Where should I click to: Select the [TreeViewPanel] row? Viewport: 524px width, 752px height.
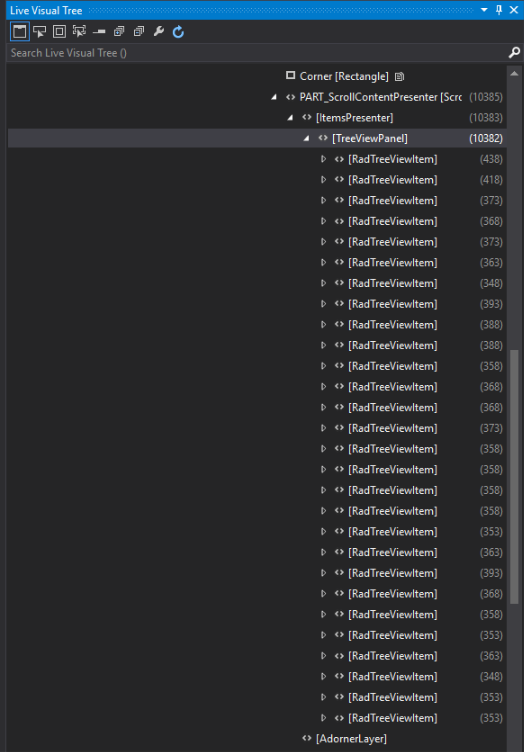click(x=256, y=138)
